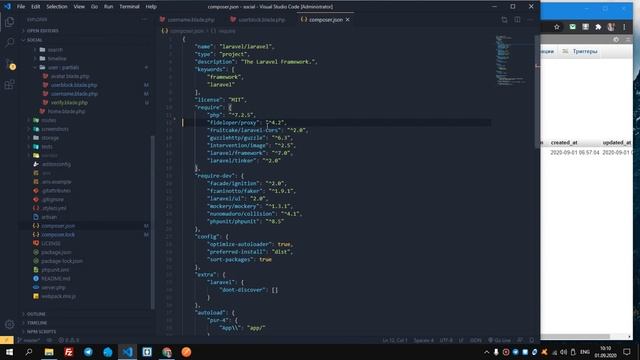The image size is (640, 360).
Task: Open server.php in the explorer
Action: (x=53, y=287)
